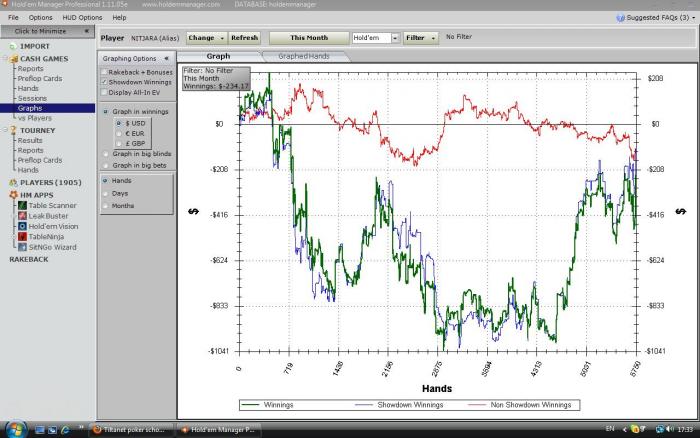
Task: Click the volume icon in system tray
Action: [x=670, y=429]
